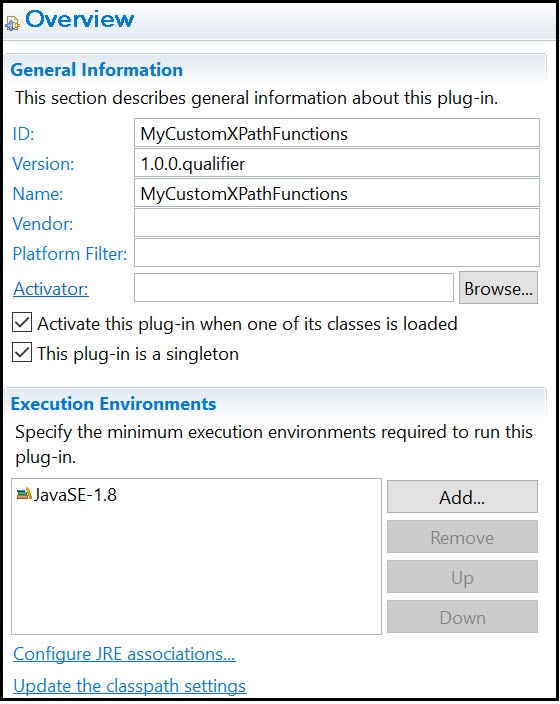Click the Platform Filter field
The image size is (560, 704).
point(337,253)
